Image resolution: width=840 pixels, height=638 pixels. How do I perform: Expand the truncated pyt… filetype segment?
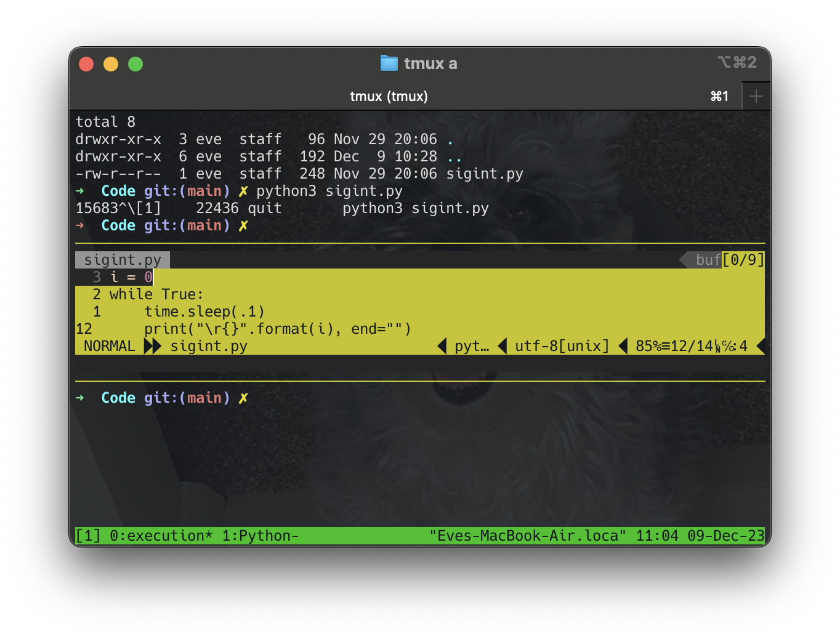tap(471, 346)
